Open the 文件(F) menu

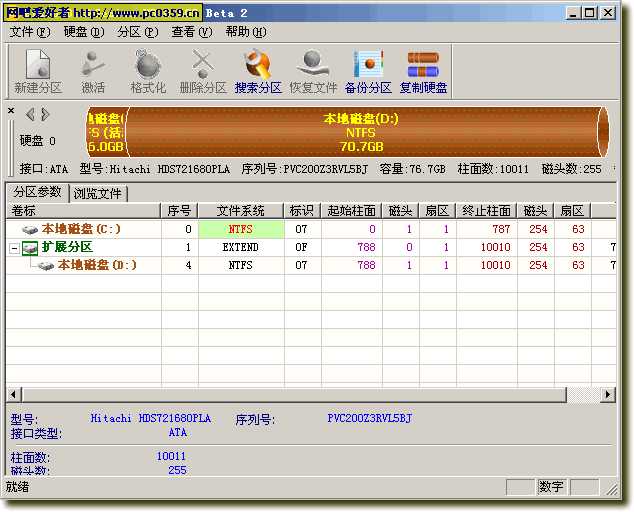(x=30, y=32)
